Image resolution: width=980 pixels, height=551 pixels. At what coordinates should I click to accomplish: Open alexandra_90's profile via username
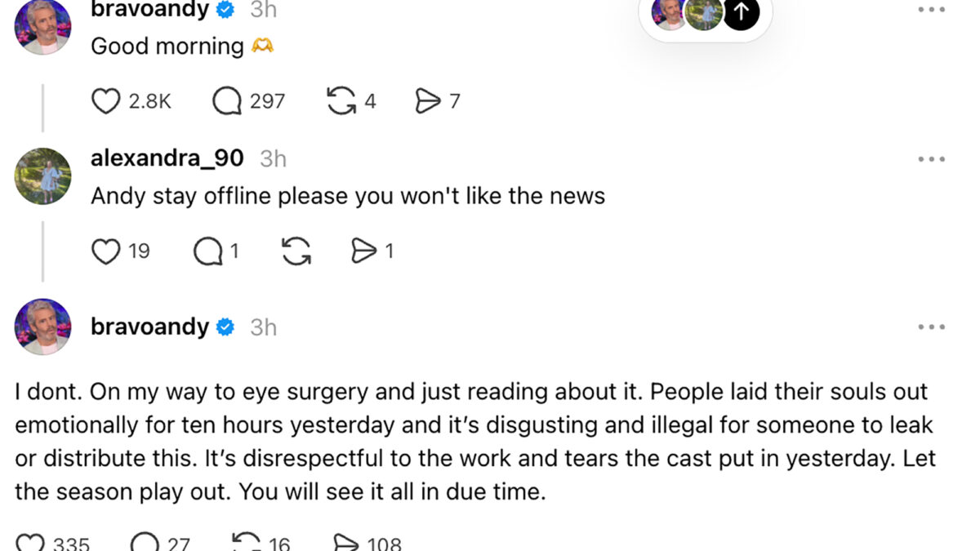pos(167,158)
